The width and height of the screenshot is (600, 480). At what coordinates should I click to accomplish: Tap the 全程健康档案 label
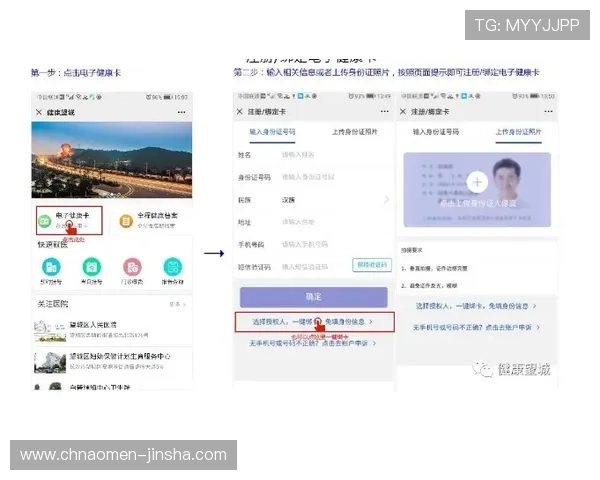click(158, 215)
